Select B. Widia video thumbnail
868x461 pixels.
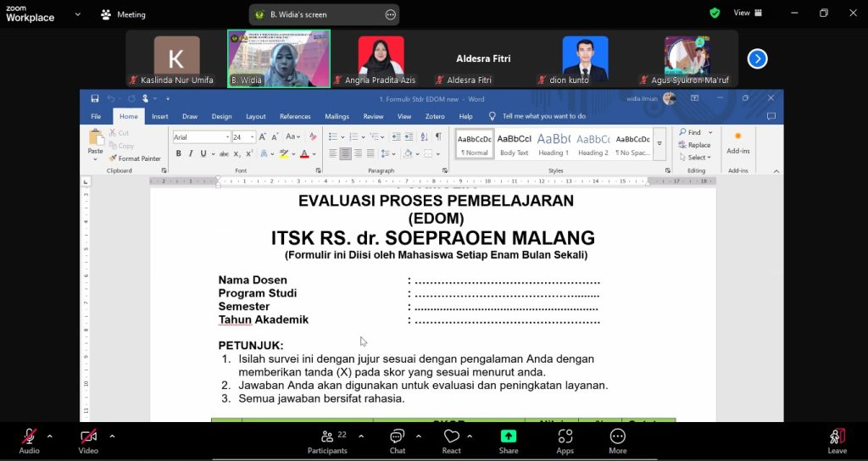click(278, 58)
